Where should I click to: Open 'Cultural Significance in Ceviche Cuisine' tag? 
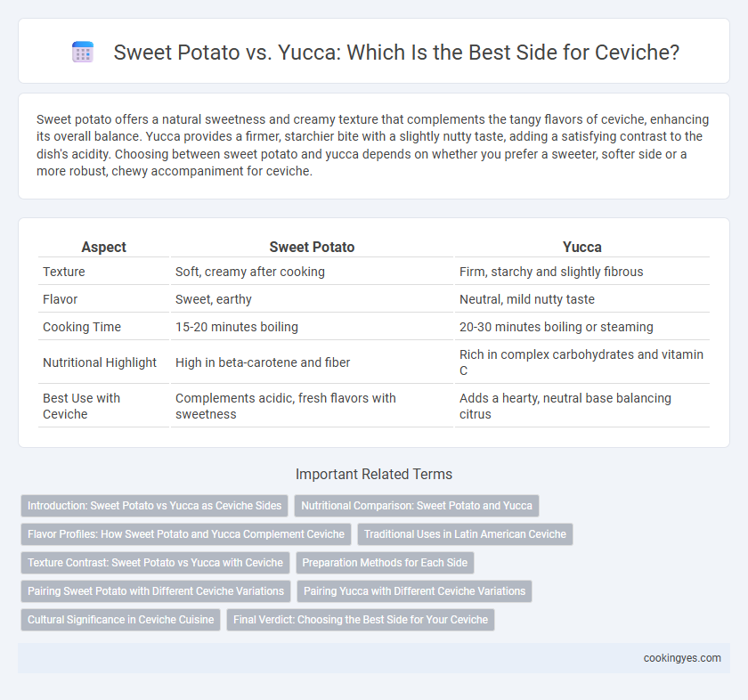[121, 620]
